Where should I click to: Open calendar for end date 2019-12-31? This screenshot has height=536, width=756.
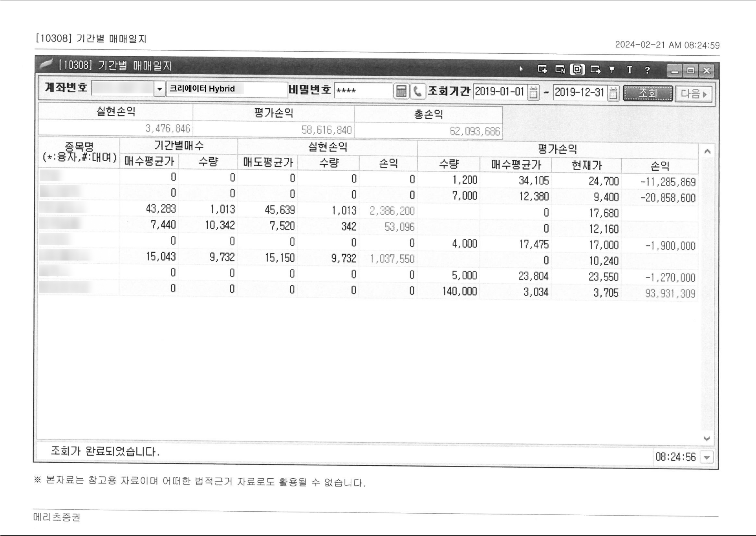pyautogui.click(x=613, y=93)
